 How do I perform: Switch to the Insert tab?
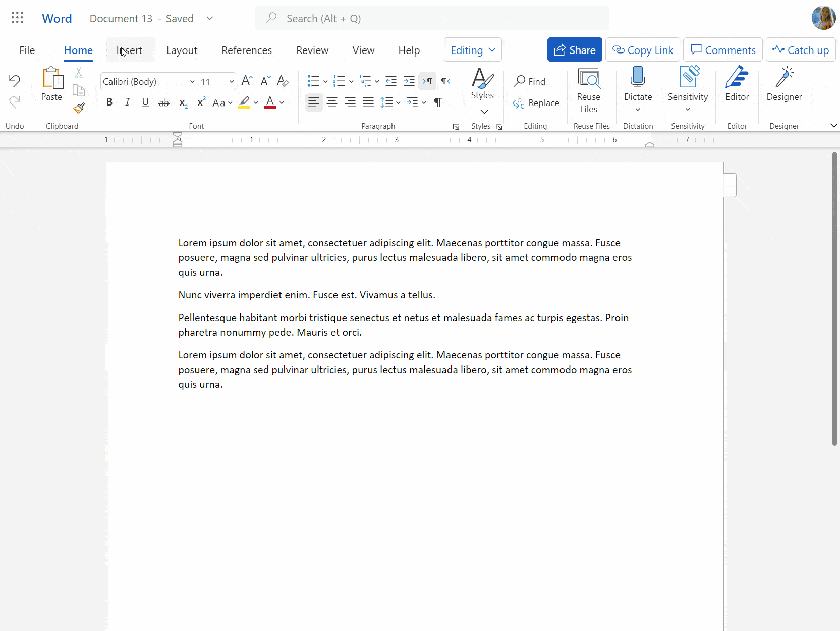[130, 50]
